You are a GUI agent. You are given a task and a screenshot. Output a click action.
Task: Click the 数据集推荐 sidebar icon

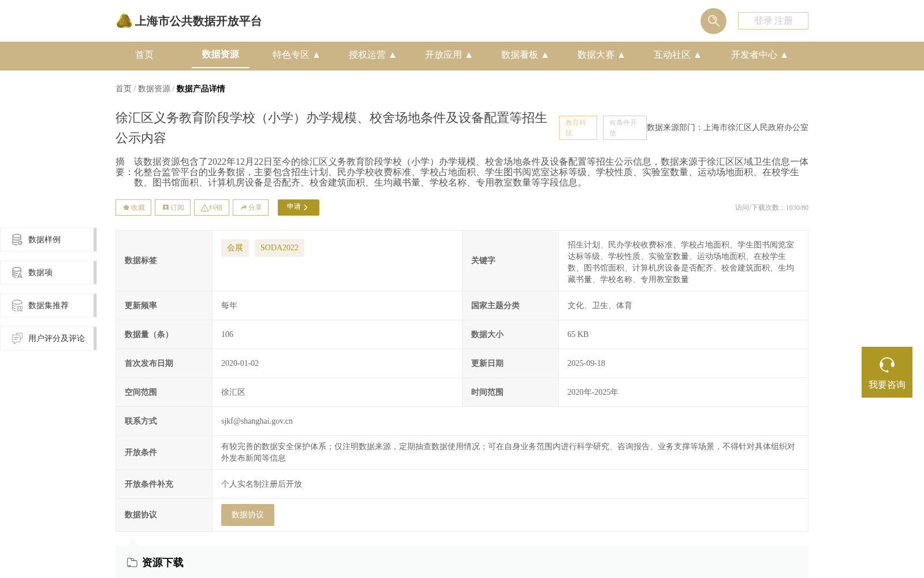[x=17, y=305]
